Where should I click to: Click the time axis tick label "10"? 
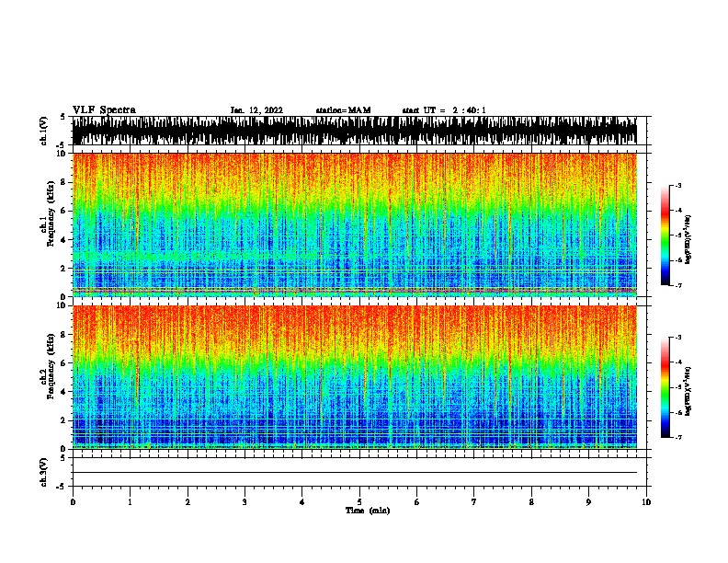(x=646, y=502)
